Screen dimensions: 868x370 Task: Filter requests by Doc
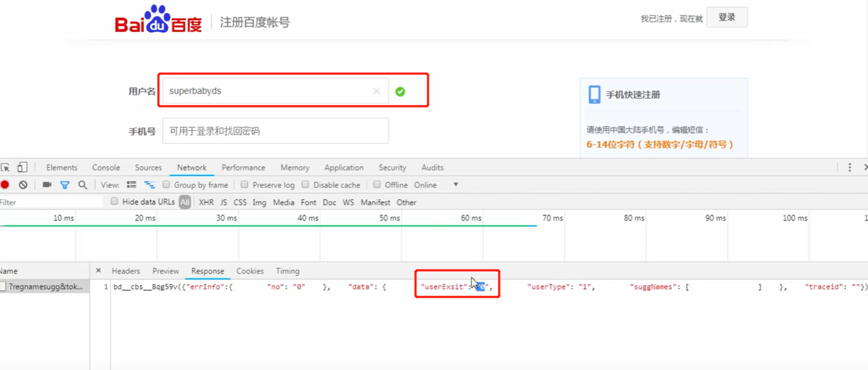point(329,202)
